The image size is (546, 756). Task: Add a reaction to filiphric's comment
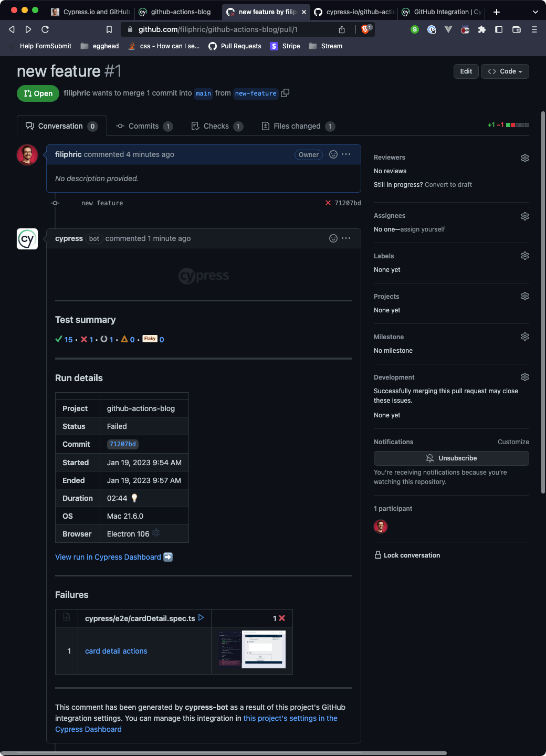(x=333, y=154)
